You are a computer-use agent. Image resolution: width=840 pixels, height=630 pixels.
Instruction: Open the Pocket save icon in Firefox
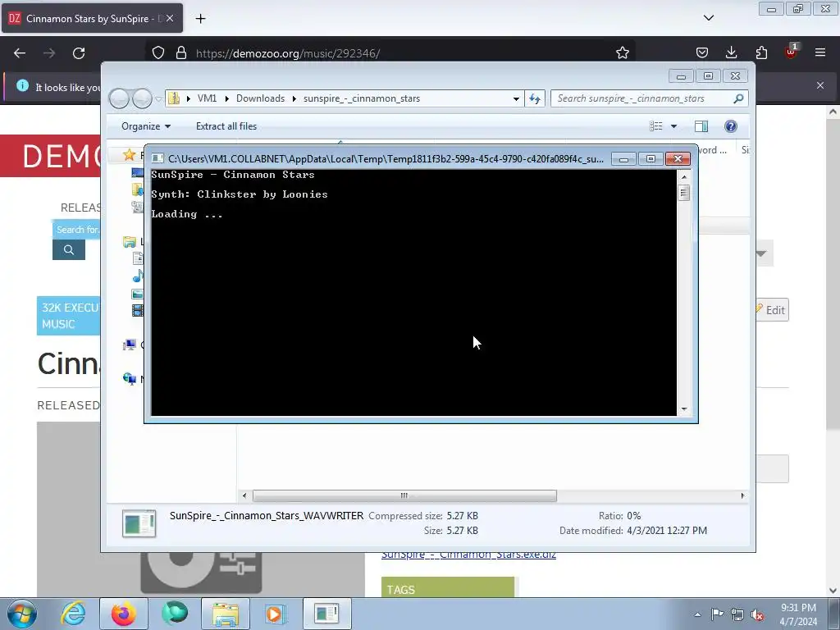click(702, 53)
